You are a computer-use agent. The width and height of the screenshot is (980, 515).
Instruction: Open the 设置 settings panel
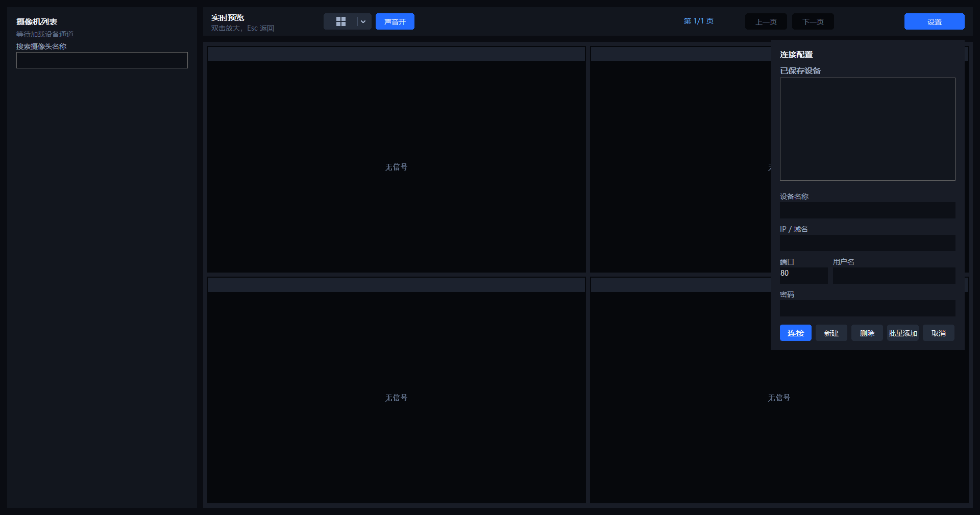(935, 21)
